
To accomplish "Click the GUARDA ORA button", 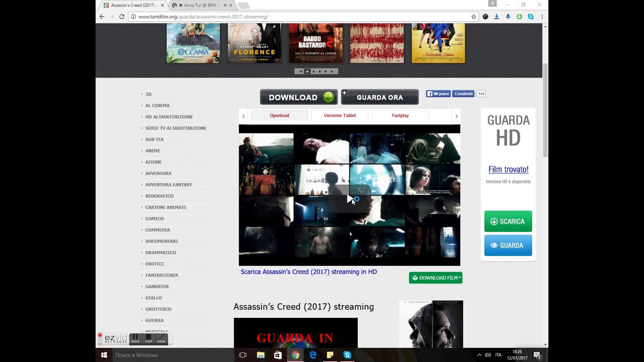I will click(380, 97).
